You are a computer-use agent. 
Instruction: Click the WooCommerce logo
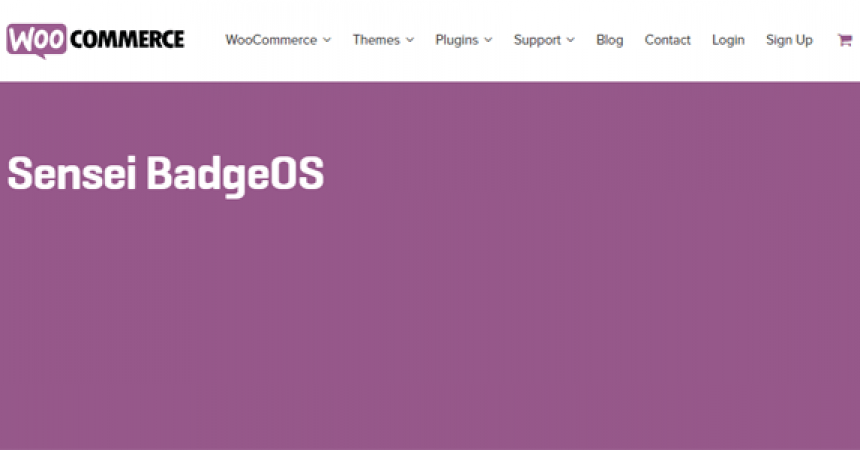[x=95, y=41]
